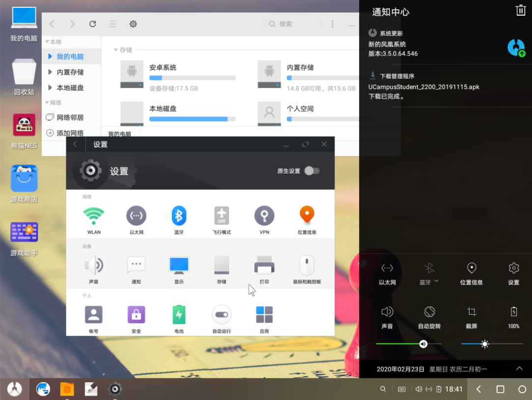The width and height of the screenshot is (532, 400).
Task: Select 我的电脑 in file manager sidebar
Action: (x=72, y=57)
